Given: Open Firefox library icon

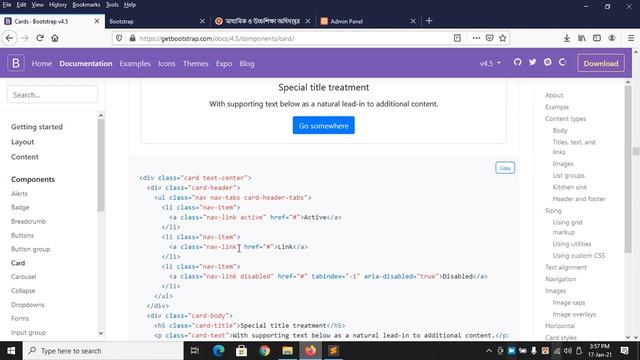Looking at the screenshot, I should (582, 38).
